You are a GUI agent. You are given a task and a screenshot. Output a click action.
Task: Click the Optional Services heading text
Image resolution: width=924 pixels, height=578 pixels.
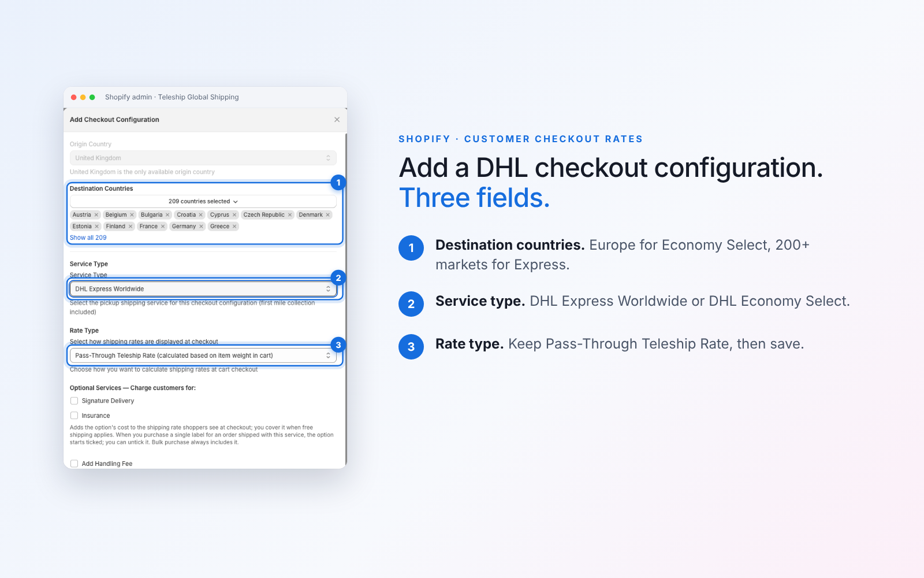click(133, 388)
